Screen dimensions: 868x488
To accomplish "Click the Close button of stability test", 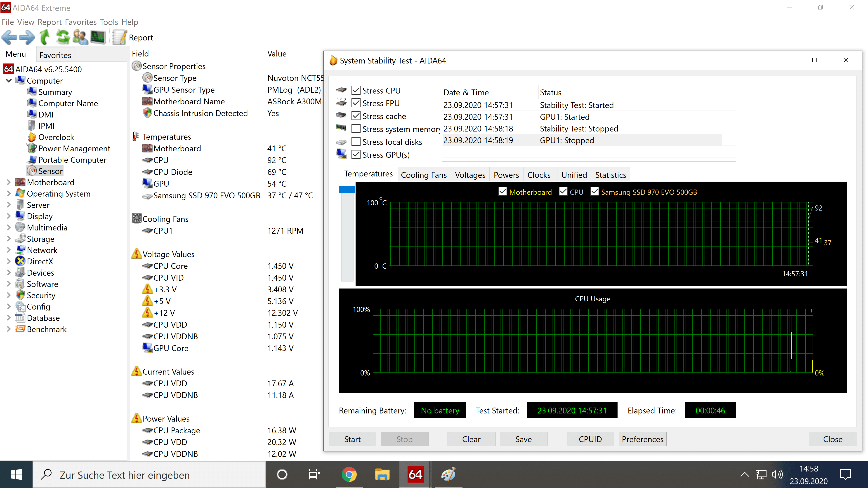I will click(832, 439).
